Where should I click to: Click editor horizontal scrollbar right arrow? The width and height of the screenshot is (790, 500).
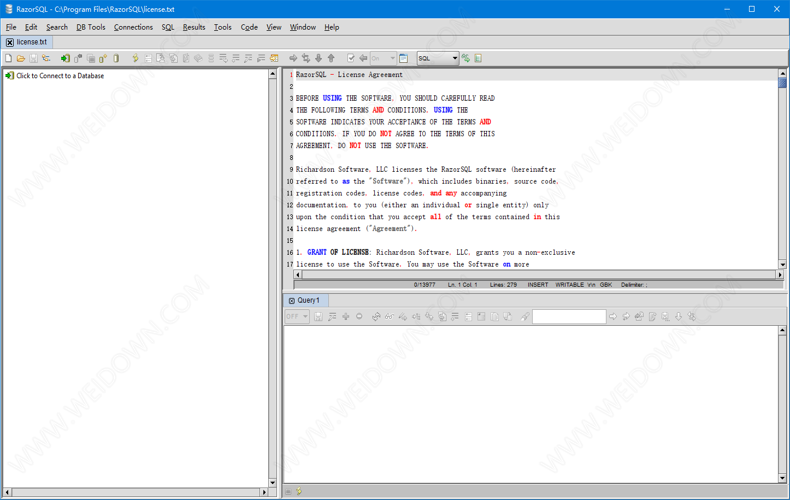click(x=779, y=275)
